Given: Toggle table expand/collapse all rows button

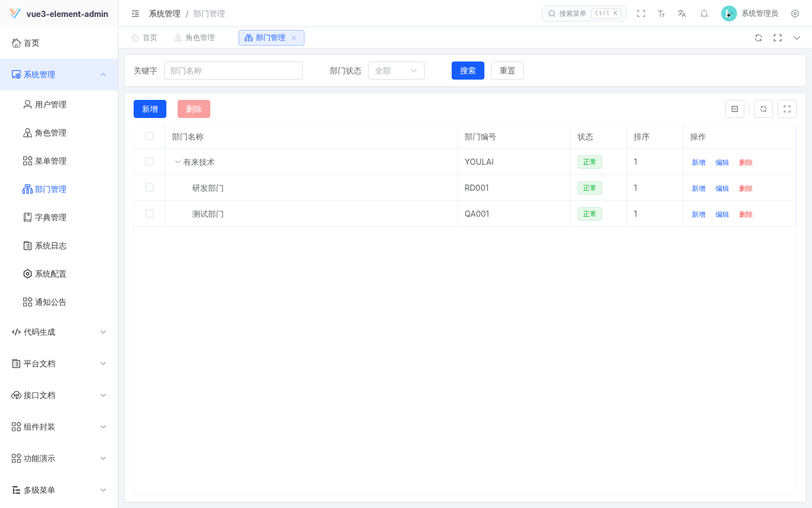Looking at the screenshot, I should [x=735, y=109].
